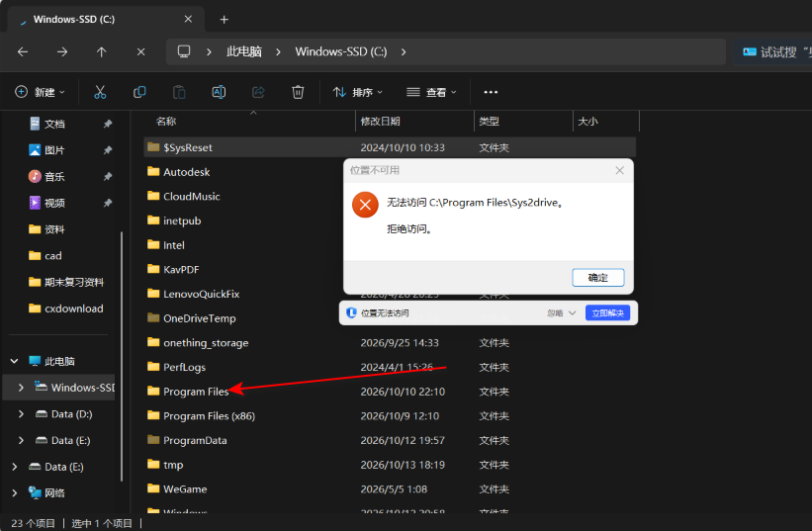Stop loading with the X button
This screenshot has height=531, width=812.
point(140,51)
